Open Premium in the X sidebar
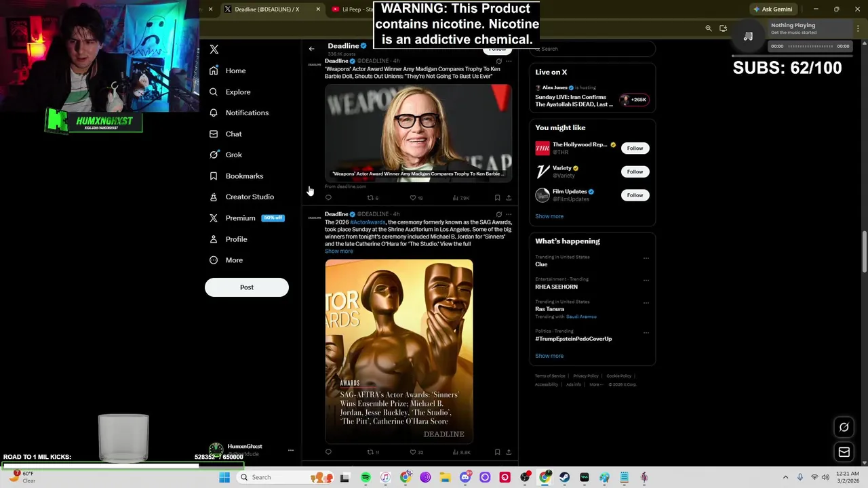Image resolution: width=868 pixels, height=488 pixels. [x=246, y=218]
